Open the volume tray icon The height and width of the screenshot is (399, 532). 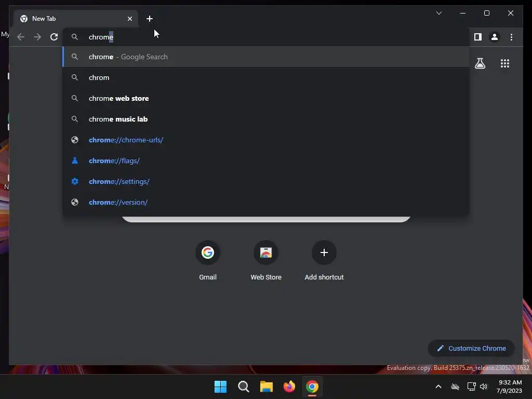point(484,387)
